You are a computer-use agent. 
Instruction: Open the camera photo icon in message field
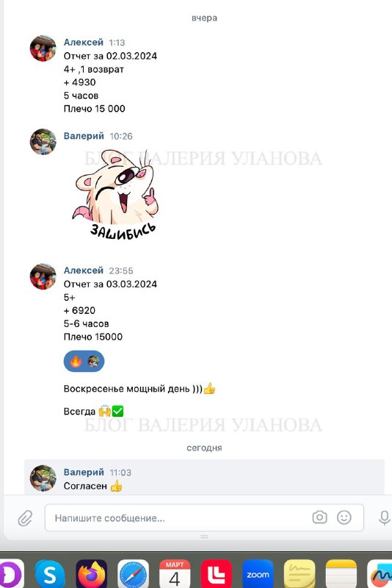point(319,517)
